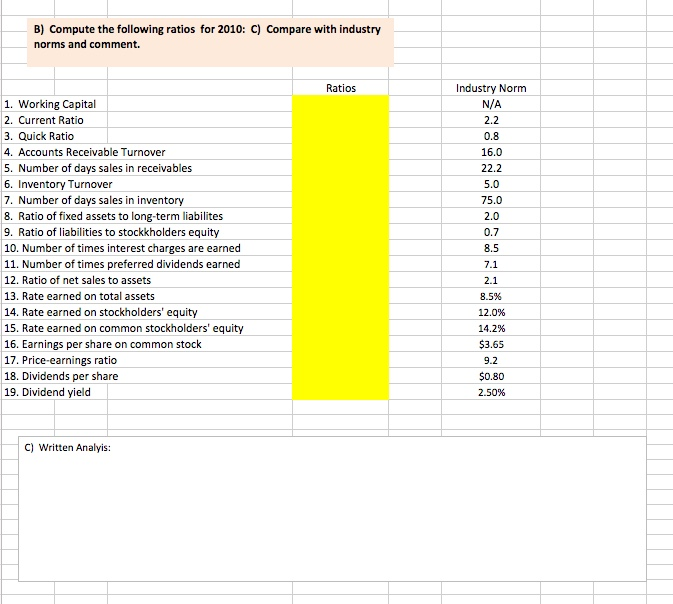The image size is (673, 604).
Task: Click yellow Ratios input cell for Quick Ratio
Action: 341,136
